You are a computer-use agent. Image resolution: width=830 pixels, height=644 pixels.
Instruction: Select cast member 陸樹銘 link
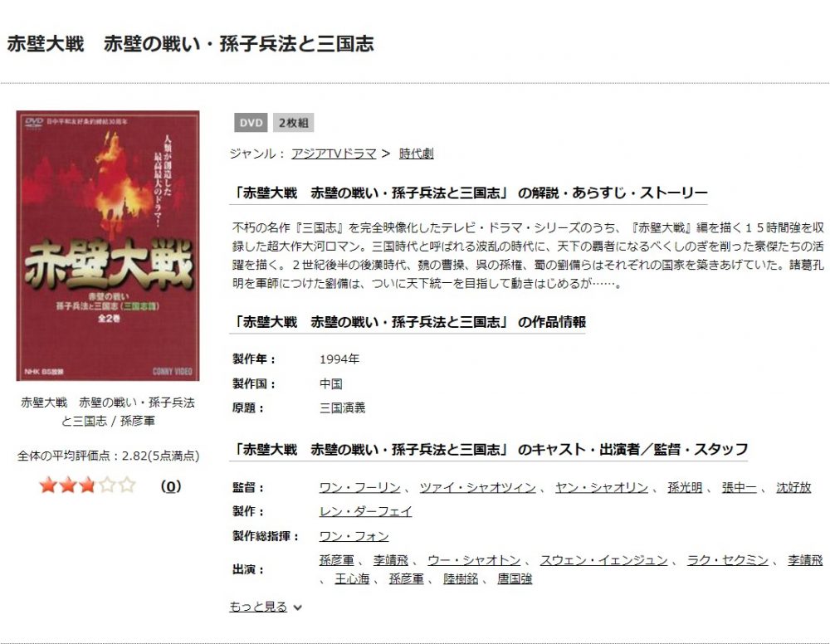(461, 578)
